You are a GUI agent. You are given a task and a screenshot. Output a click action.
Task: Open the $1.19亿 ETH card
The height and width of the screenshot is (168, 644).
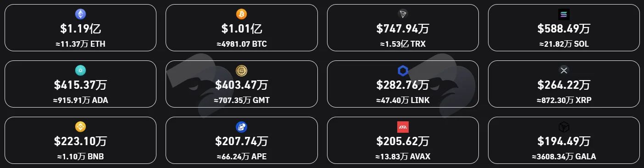(80, 27)
